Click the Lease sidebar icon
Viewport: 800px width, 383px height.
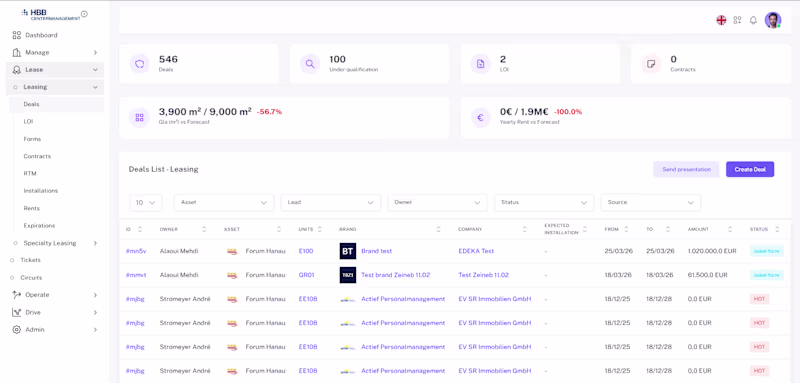[x=16, y=70]
